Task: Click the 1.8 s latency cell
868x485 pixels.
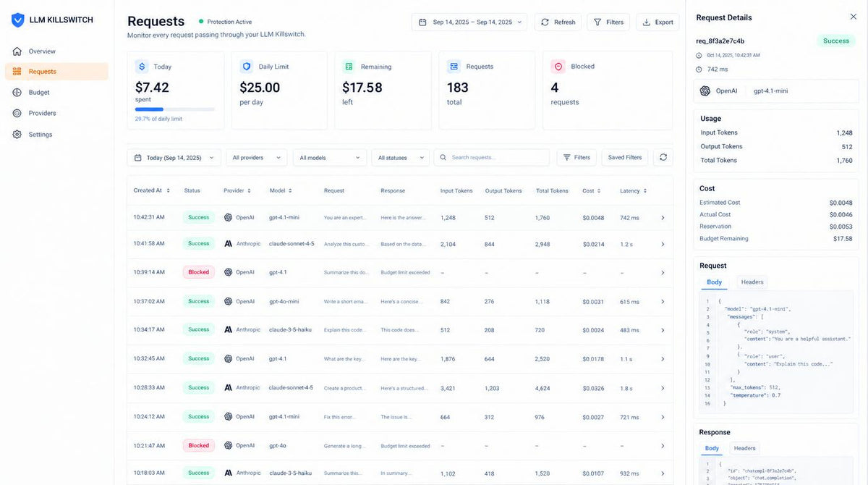Action: coord(626,388)
